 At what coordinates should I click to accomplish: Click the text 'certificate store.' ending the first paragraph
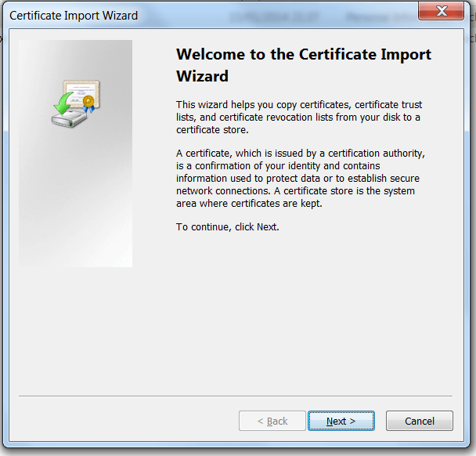point(212,129)
